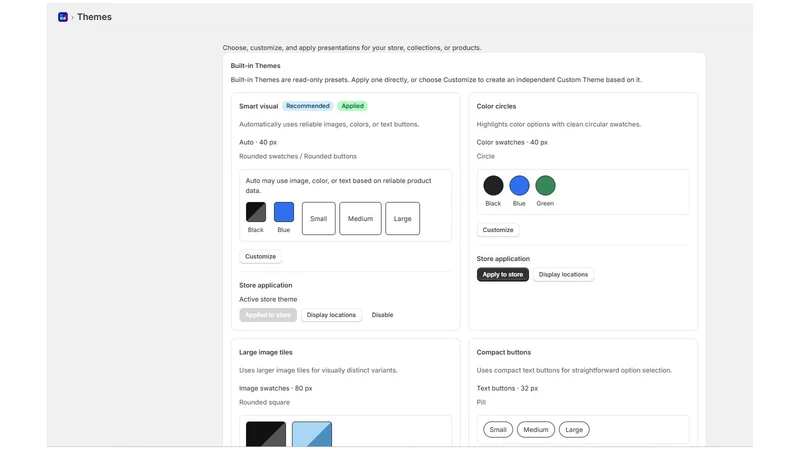The width and height of the screenshot is (800, 450).
Task: Apply Color circles theme to store
Action: point(503,274)
